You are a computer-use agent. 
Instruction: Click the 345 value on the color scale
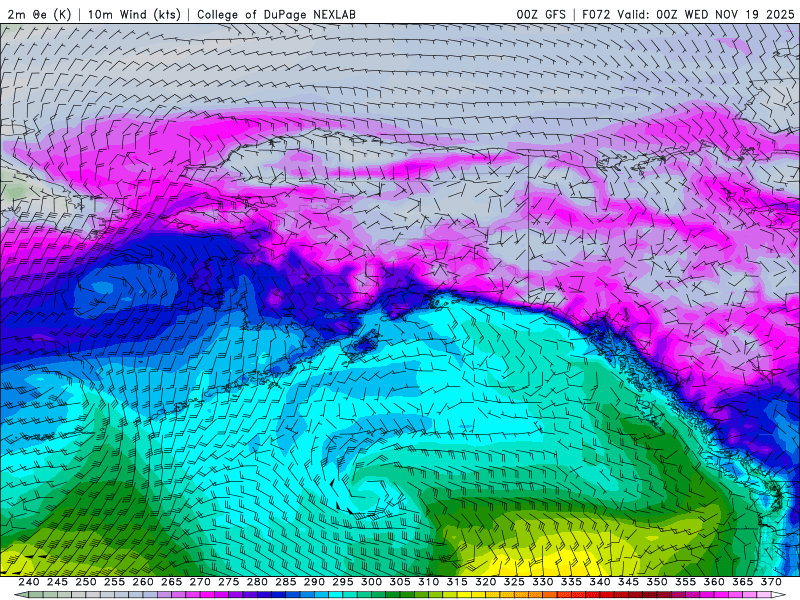click(629, 582)
